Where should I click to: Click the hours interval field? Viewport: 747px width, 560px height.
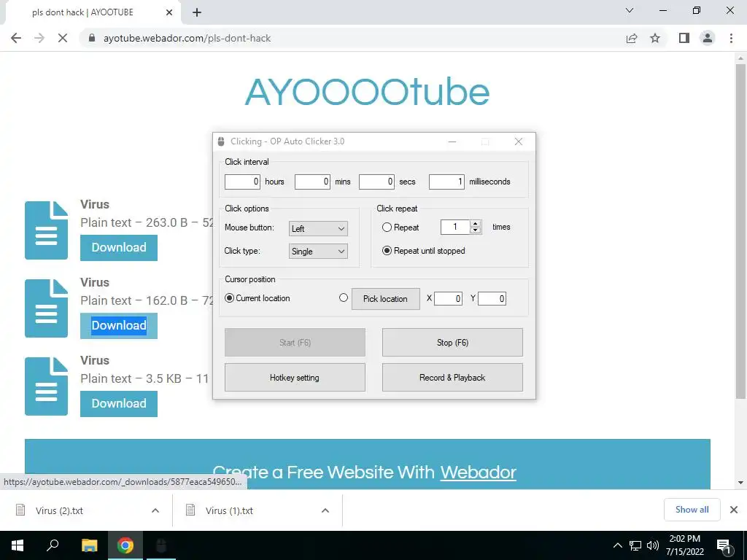[x=242, y=182]
